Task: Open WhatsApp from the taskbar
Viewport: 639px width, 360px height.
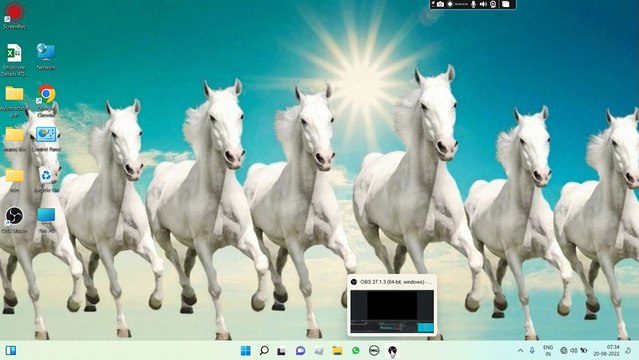Action: (x=356, y=351)
